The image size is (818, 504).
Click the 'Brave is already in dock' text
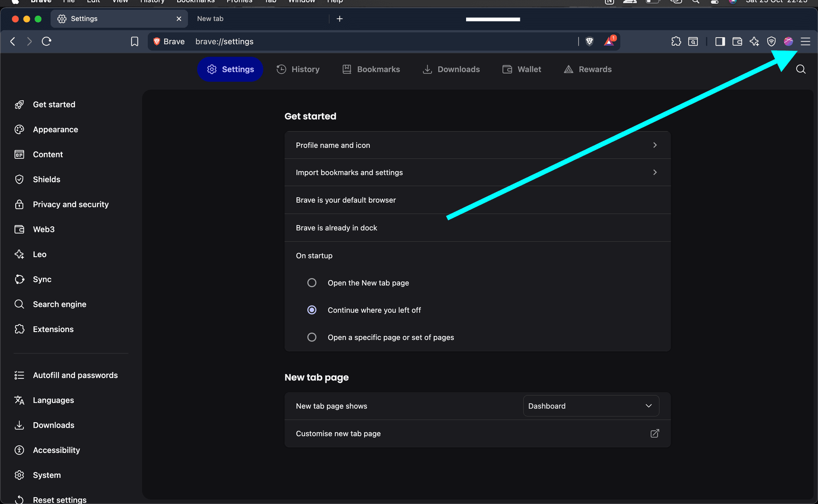pos(337,228)
